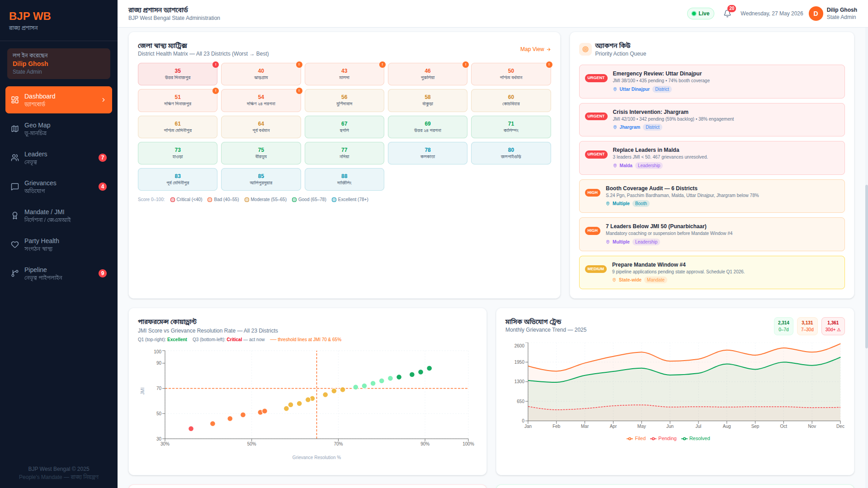
Task: Click the alert icon on district tile 50
Action: (x=549, y=65)
